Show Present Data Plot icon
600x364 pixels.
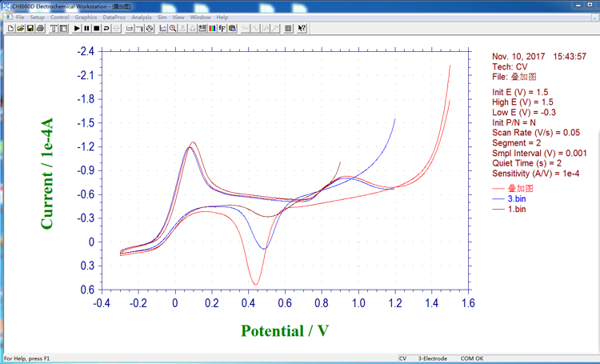click(163, 28)
